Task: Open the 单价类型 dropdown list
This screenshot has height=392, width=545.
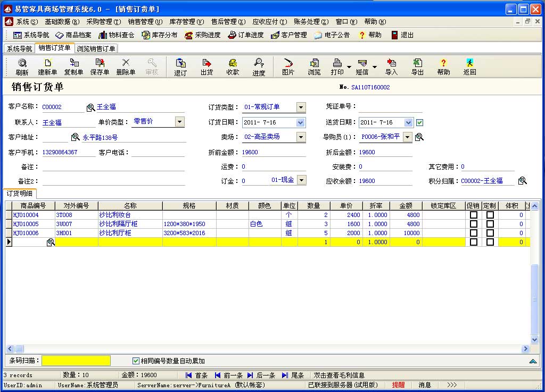Action: click(179, 122)
